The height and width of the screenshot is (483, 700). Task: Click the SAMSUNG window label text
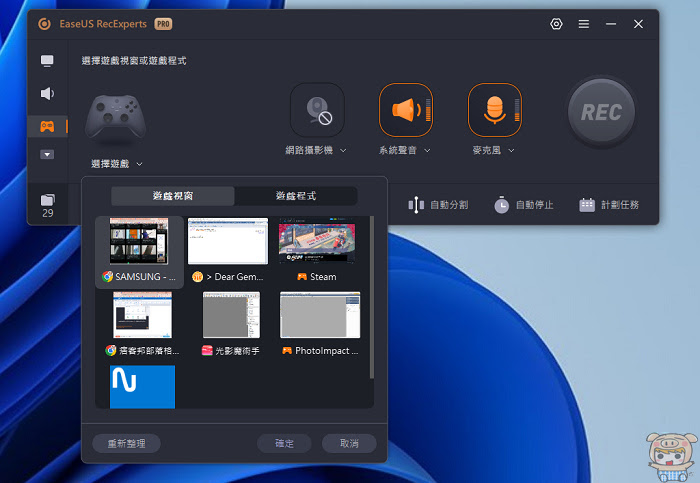[x=146, y=277]
